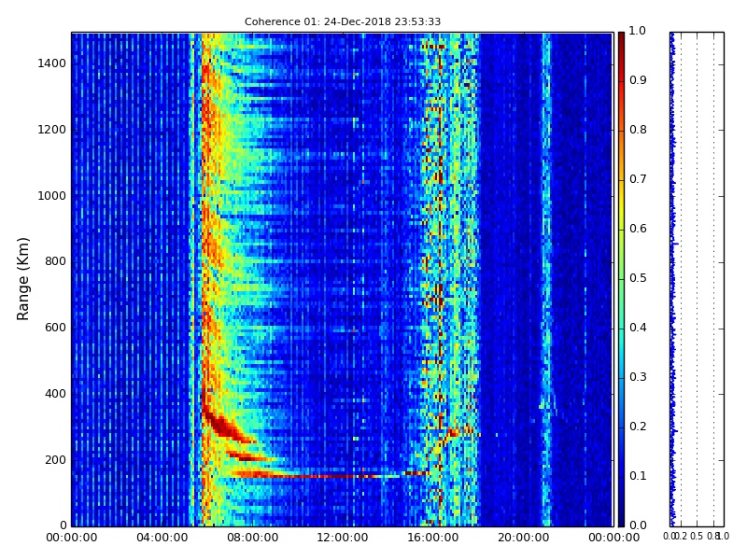747x560 pixels.
Task: Click the colorbar label 1.0
Action: tap(638, 31)
